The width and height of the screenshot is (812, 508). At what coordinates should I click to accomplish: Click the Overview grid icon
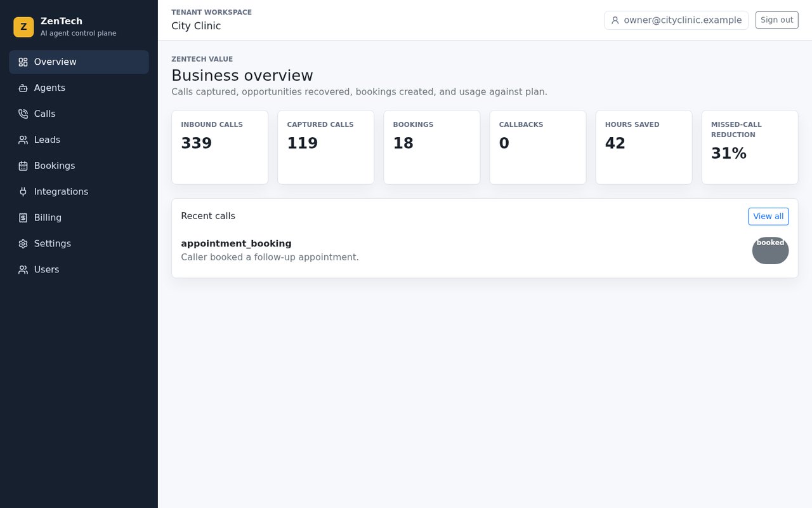[23, 62]
